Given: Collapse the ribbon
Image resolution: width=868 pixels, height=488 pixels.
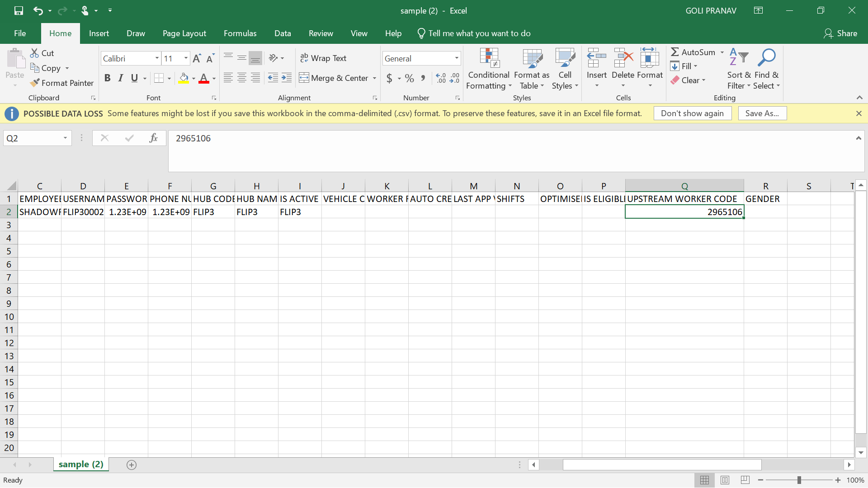Looking at the screenshot, I should coord(859,98).
